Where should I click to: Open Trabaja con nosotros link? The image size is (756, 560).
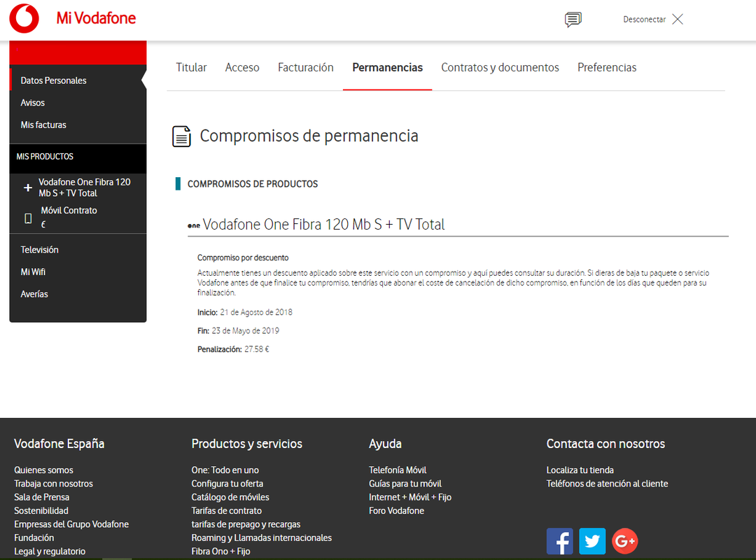coord(53,483)
